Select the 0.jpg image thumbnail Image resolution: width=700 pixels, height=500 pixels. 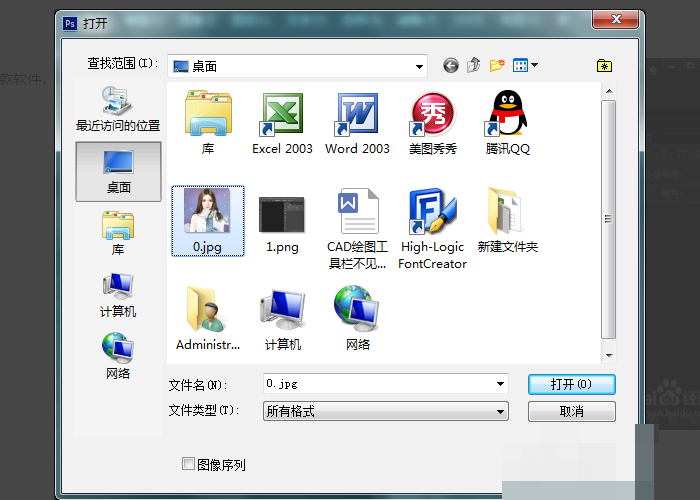(x=208, y=221)
